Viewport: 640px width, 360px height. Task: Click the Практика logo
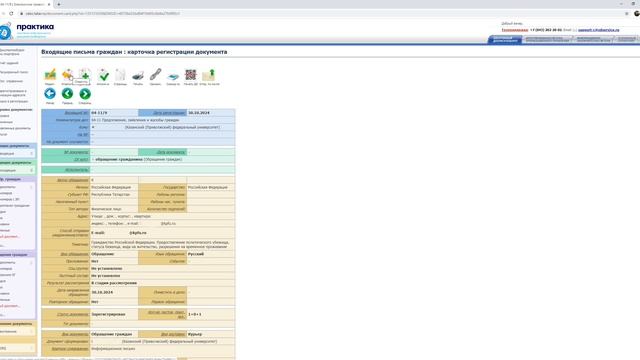point(27,30)
